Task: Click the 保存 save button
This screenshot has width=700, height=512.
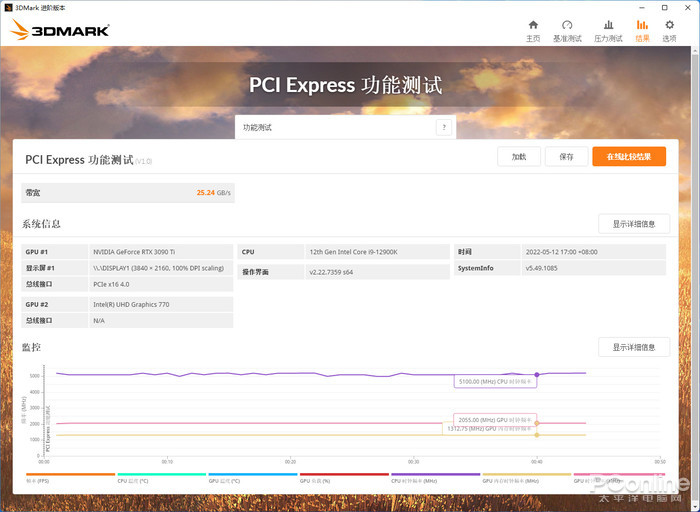Action: tap(566, 157)
